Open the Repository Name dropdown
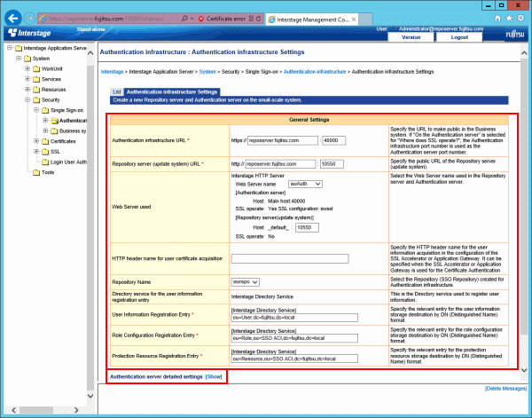 coord(246,282)
